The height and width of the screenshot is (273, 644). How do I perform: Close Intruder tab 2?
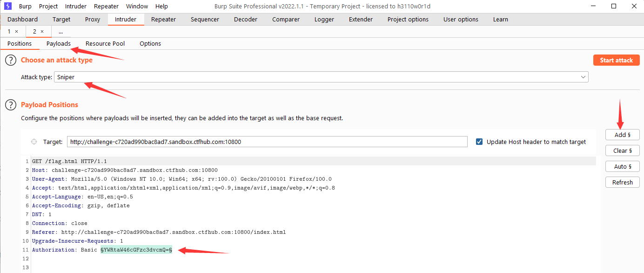pos(42,32)
